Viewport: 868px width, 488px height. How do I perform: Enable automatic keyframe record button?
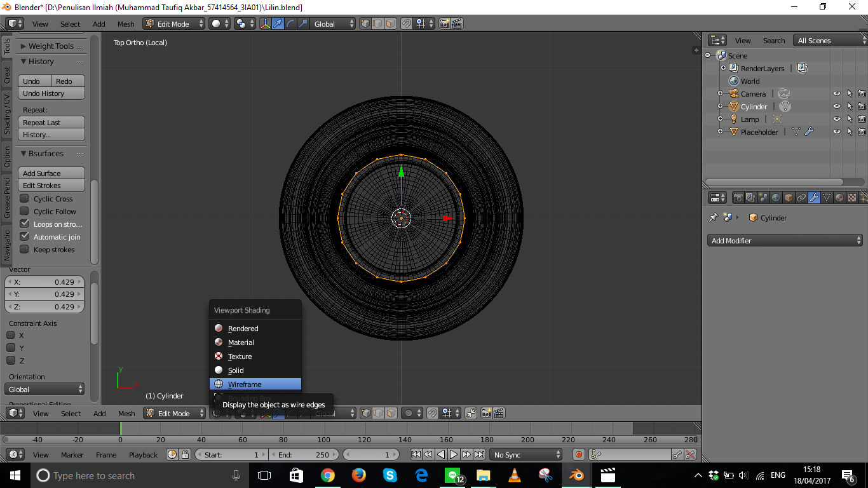(578, 454)
